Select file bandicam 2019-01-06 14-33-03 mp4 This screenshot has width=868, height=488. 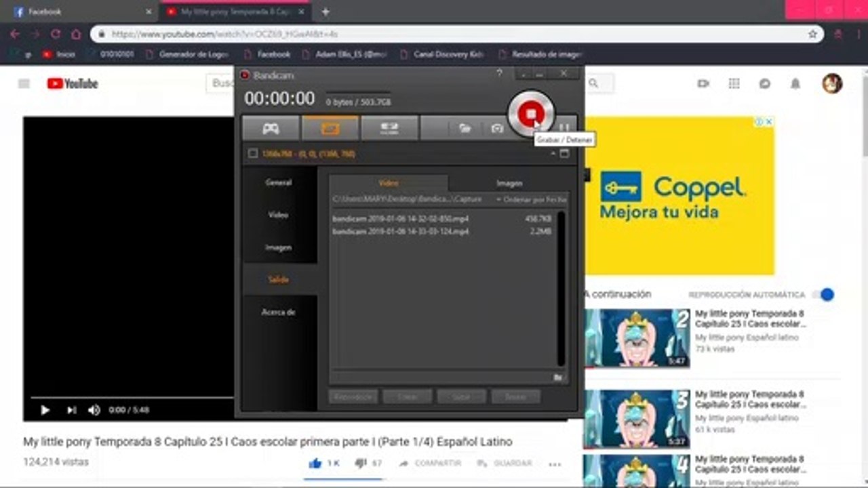click(442, 232)
